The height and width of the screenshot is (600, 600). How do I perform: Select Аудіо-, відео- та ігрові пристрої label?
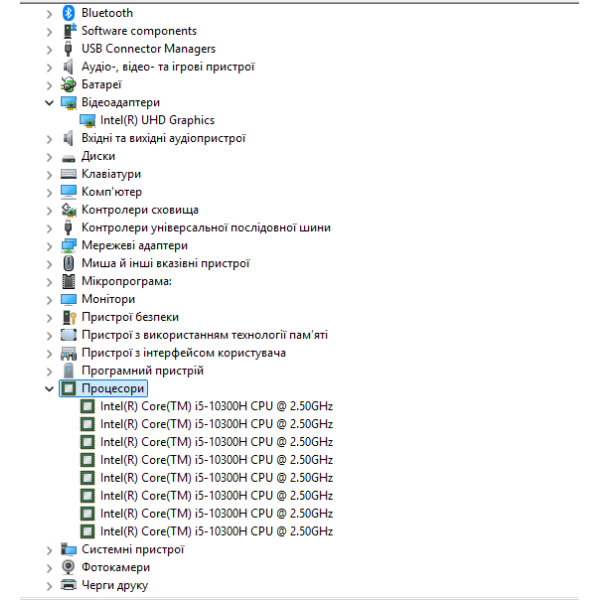coord(168,67)
